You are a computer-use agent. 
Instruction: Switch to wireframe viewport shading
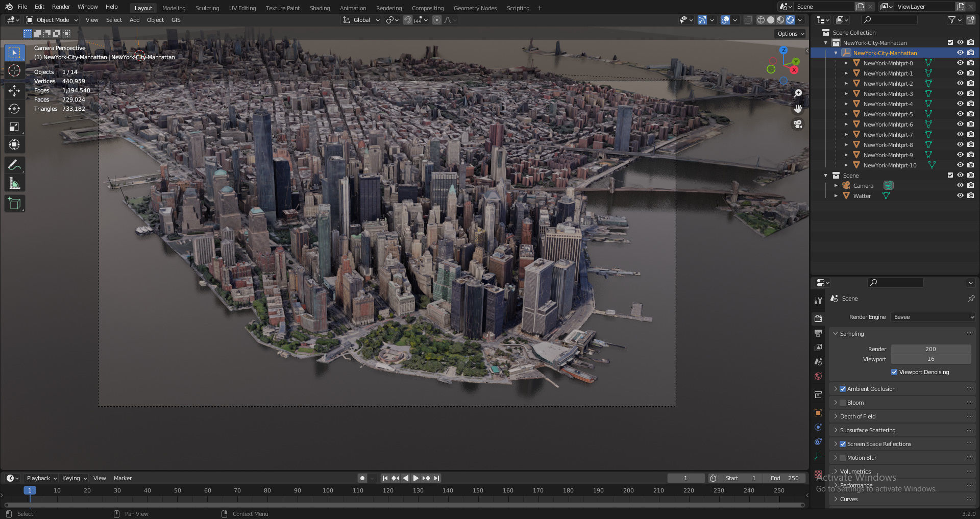(761, 20)
